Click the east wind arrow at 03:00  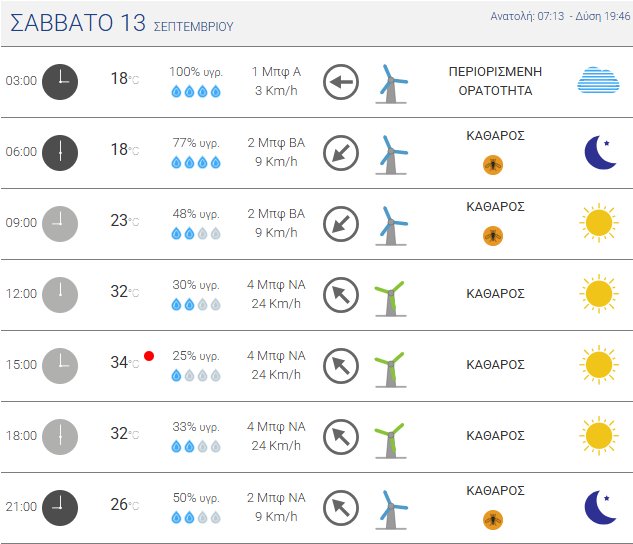tap(341, 82)
